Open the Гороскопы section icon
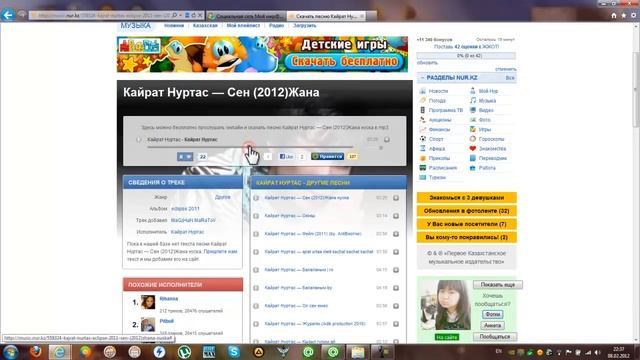The height and width of the screenshot is (360, 640). click(x=473, y=139)
